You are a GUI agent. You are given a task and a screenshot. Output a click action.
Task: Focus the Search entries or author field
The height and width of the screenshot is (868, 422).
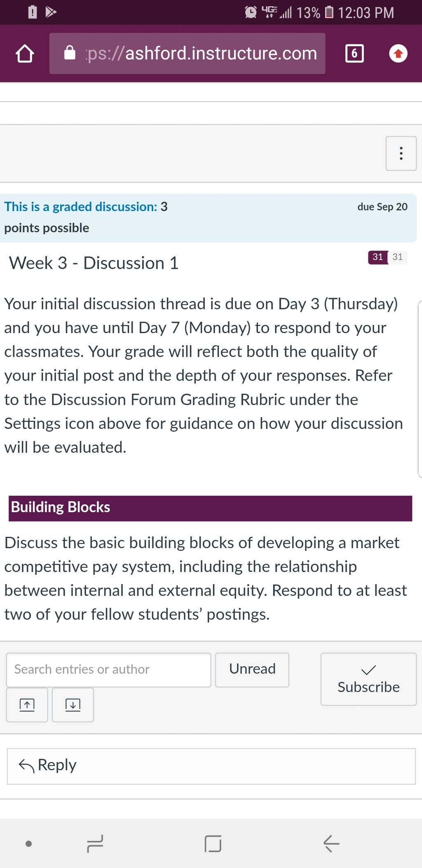tap(109, 670)
